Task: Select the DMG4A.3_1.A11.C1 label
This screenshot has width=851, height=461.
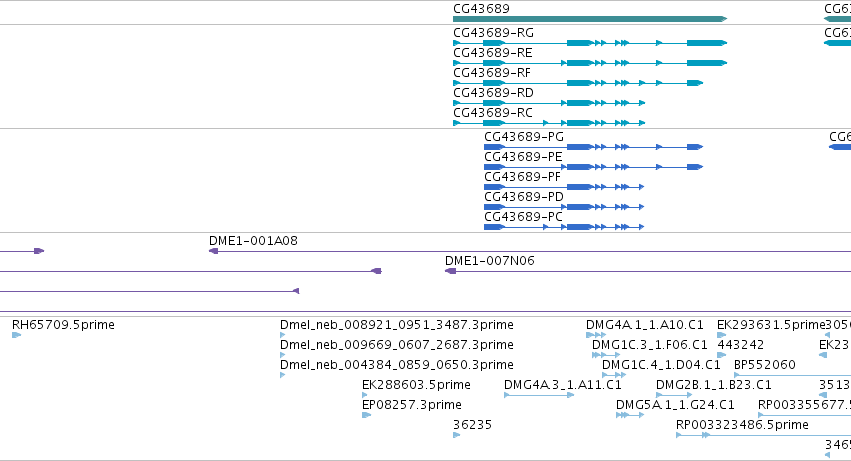Action: pos(563,386)
